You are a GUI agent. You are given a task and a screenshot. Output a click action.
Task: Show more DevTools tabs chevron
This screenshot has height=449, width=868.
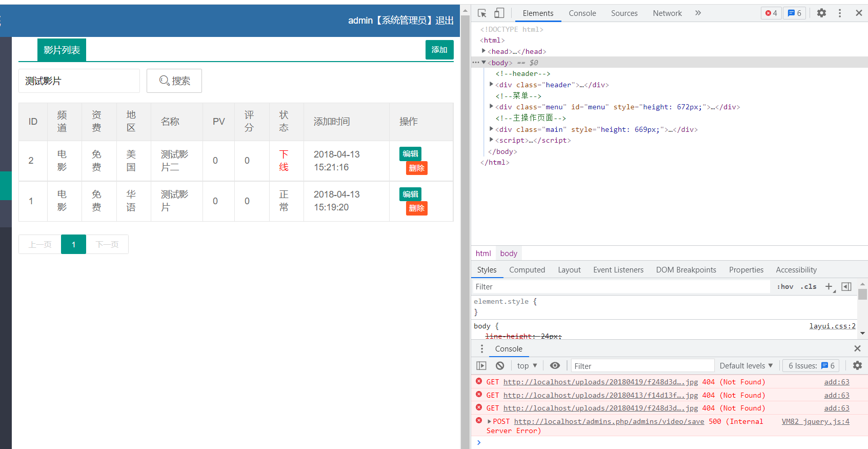point(698,13)
